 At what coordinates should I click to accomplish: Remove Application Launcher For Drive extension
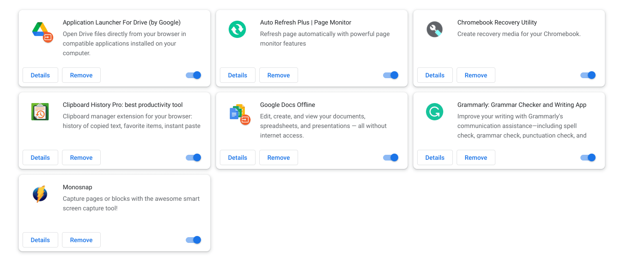(81, 75)
